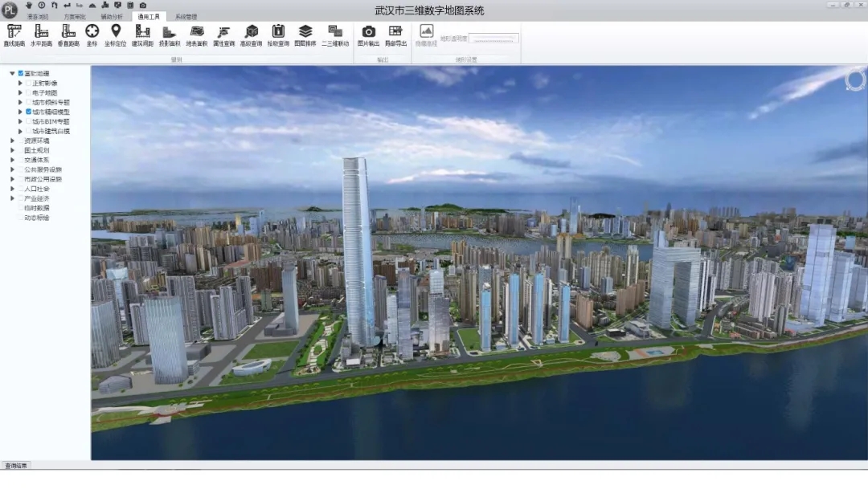Open the 投影面积 tool

point(169,35)
